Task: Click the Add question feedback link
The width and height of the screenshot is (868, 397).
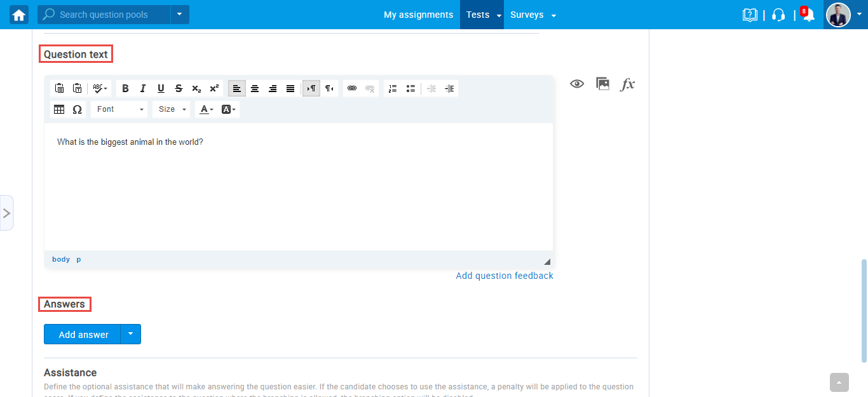Action: (x=505, y=276)
